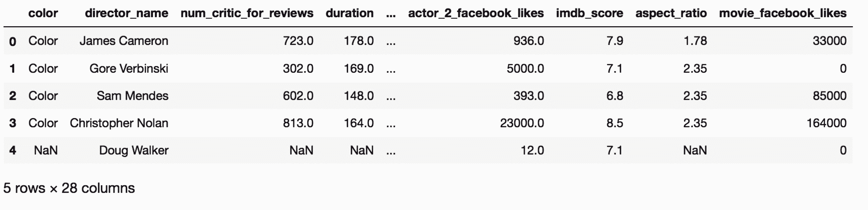Click the 8.5 imdb score value

click(615, 123)
